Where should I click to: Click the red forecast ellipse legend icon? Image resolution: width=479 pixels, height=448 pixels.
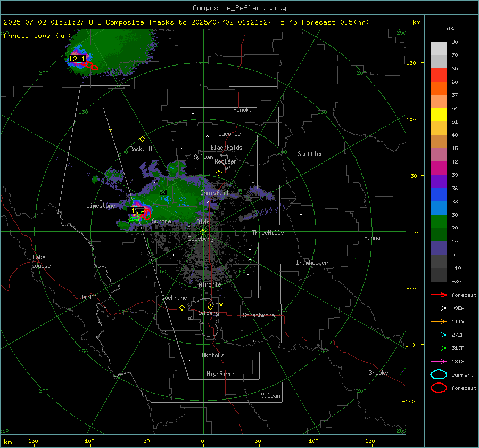click(439, 388)
